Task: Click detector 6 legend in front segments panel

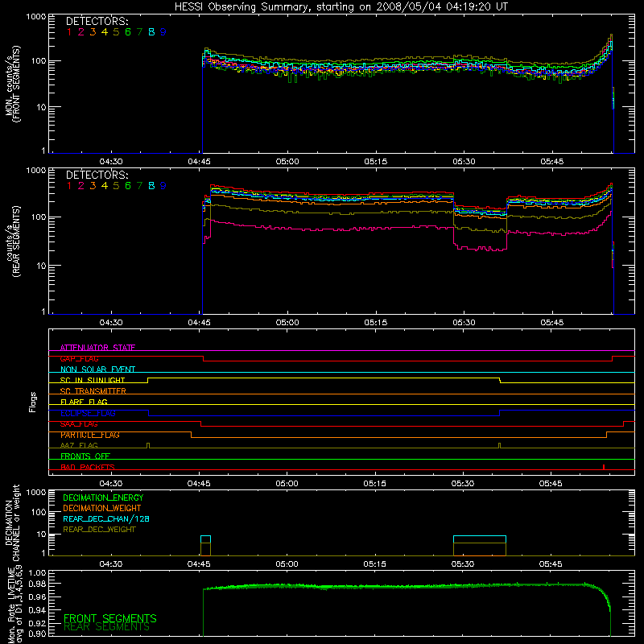Action: click(128, 32)
